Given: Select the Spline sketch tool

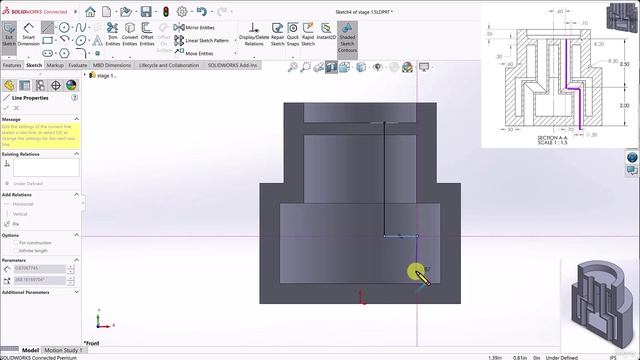Looking at the screenshot, I should click(80, 27).
